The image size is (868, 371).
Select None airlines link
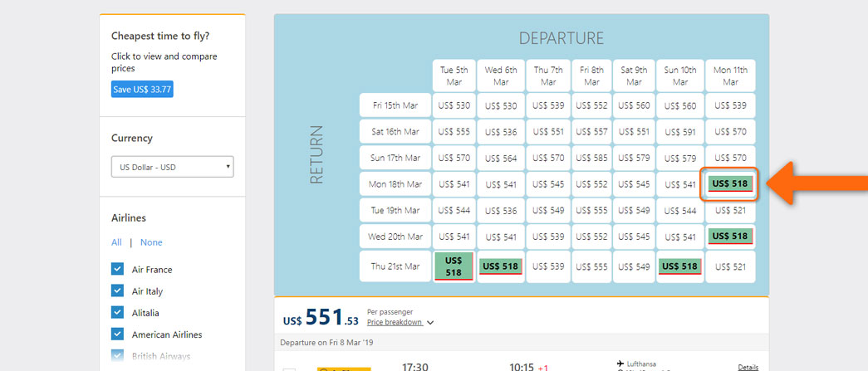tap(151, 242)
